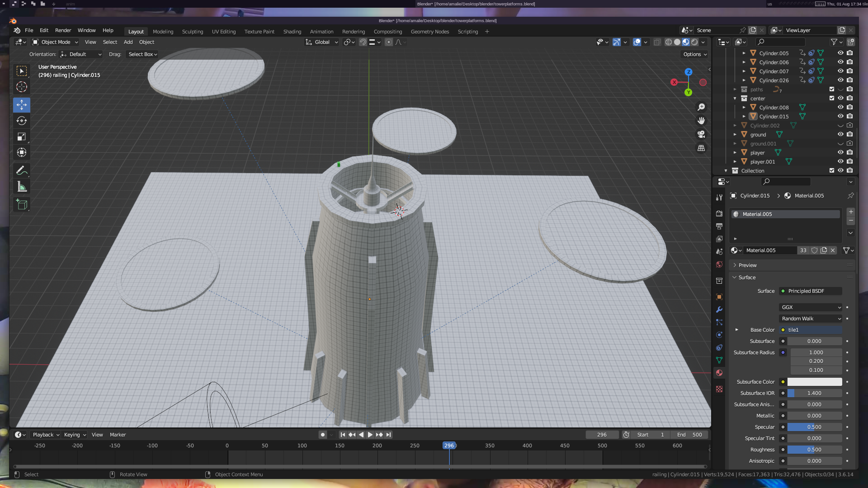
Task: Activate the Rotate tool
Action: click(x=21, y=121)
